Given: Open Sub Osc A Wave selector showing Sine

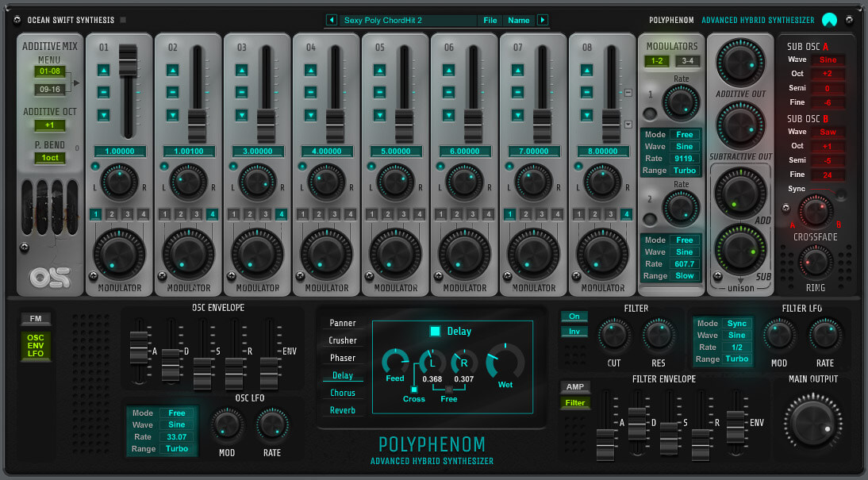Looking at the screenshot, I should pos(828,60).
